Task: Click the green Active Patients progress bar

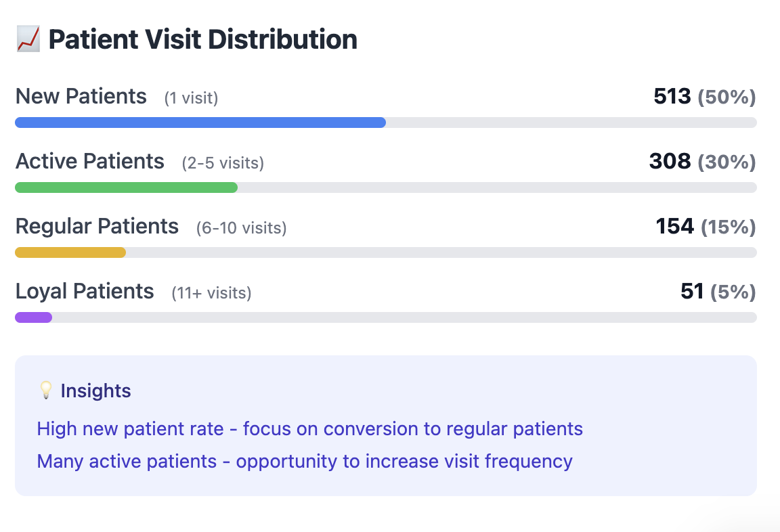Action: click(127, 187)
